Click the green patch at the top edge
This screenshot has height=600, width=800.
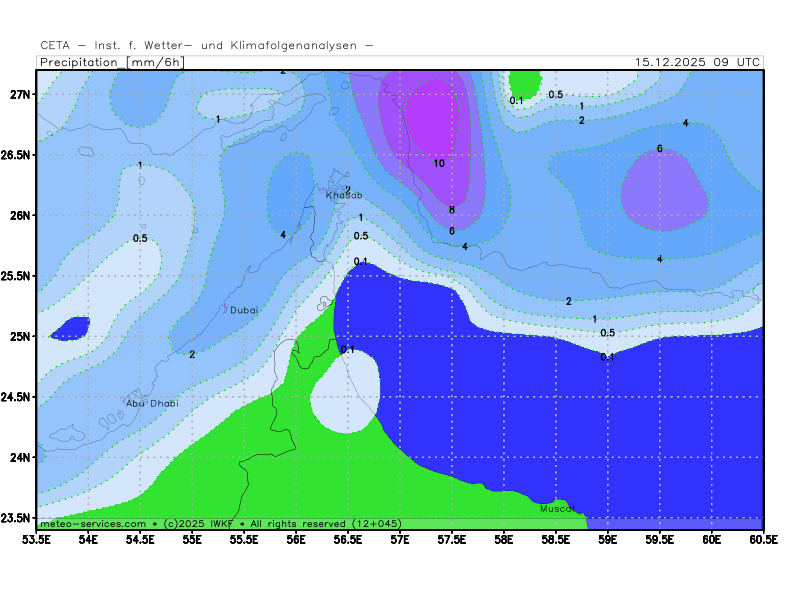point(524,82)
